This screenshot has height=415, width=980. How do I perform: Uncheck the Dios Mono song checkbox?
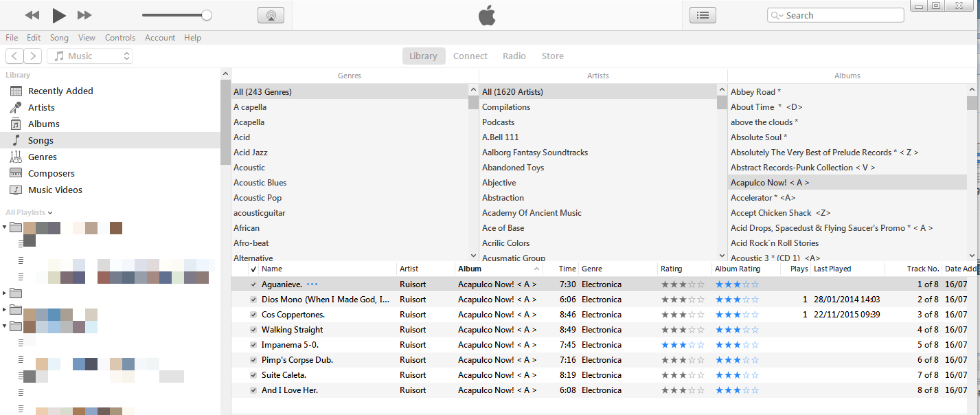[253, 300]
